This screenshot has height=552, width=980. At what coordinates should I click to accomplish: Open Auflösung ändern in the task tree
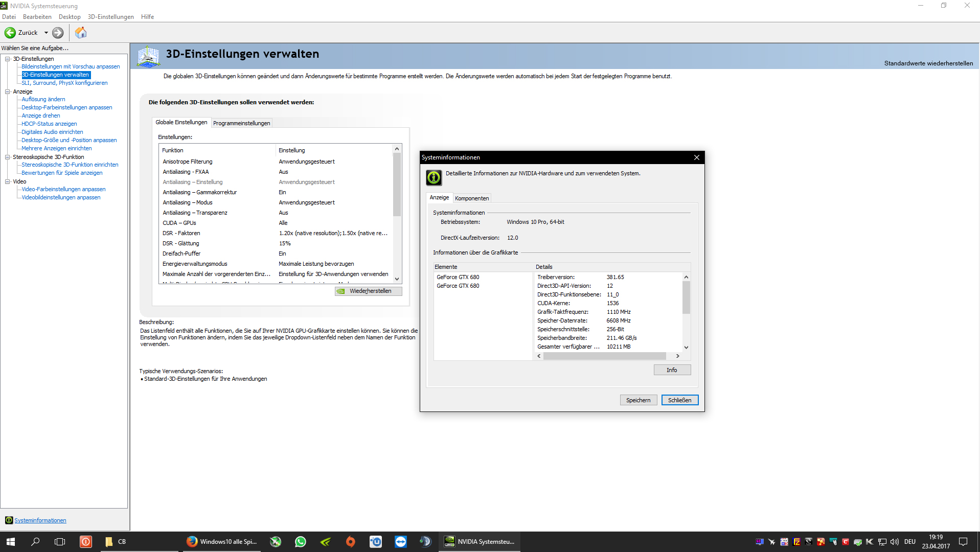(x=43, y=99)
